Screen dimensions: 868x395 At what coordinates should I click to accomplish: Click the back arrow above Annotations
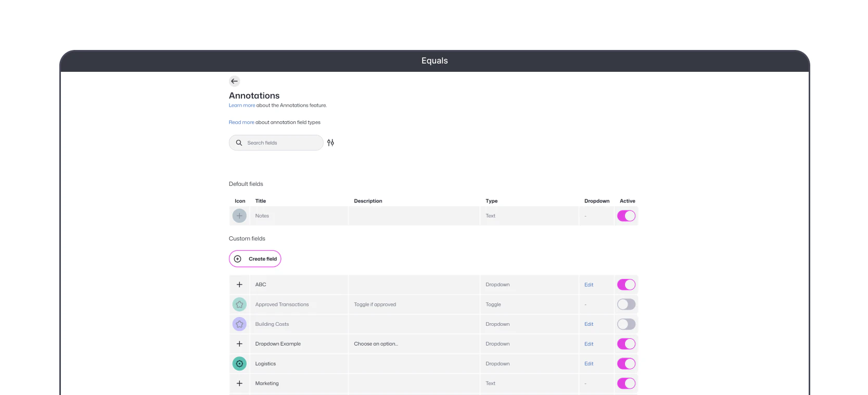pyautogui.click(x=234, y=81)
